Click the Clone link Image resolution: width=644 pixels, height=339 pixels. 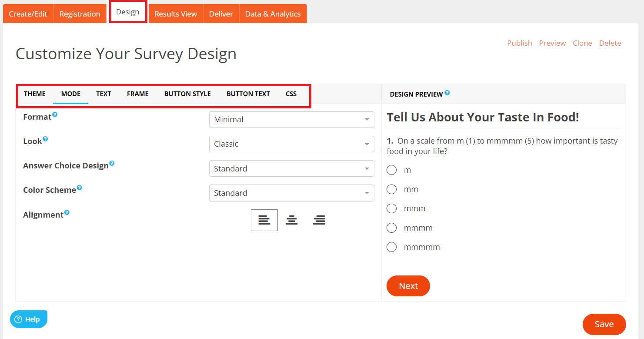[x=582, y=43]
